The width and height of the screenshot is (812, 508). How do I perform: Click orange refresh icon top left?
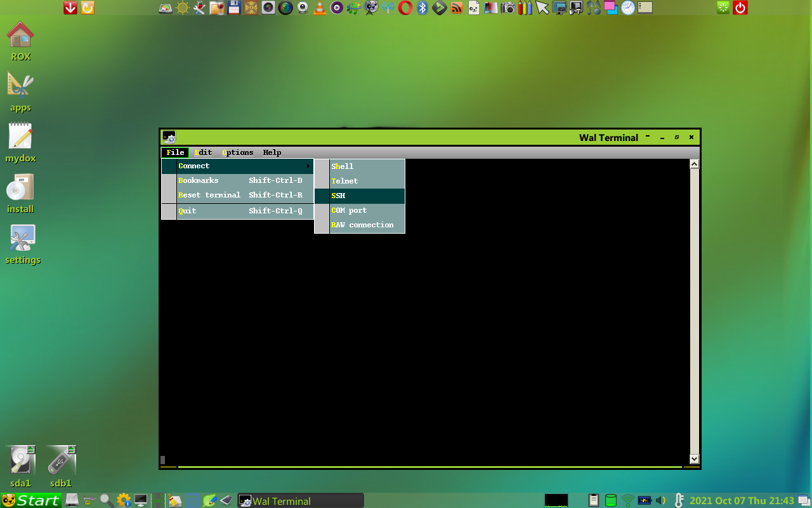click(x=88, y=8)
